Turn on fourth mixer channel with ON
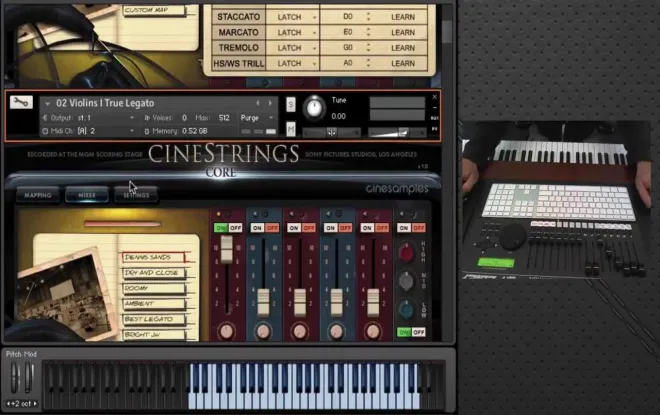 click(x=330, y=228)
